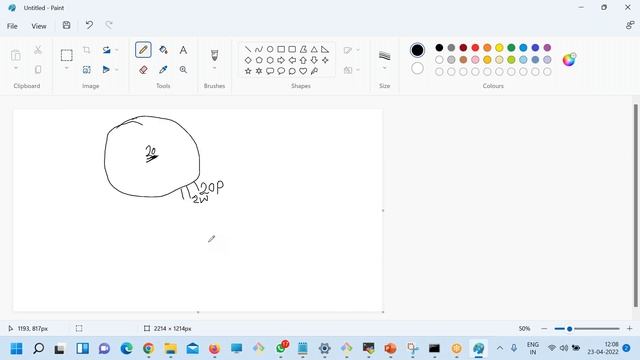640x360 pixels.
Task: Select the Right arrow shape
Action: (281, 60)
